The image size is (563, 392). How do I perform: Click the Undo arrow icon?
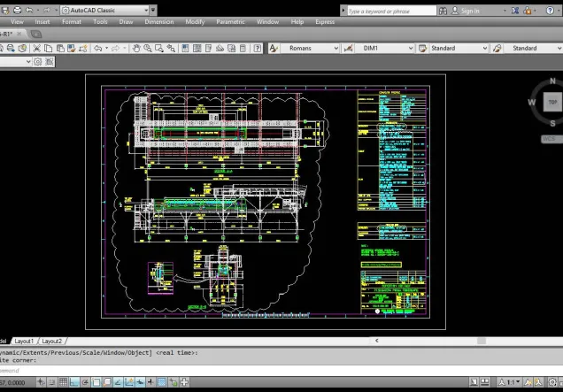pos(98,48)
